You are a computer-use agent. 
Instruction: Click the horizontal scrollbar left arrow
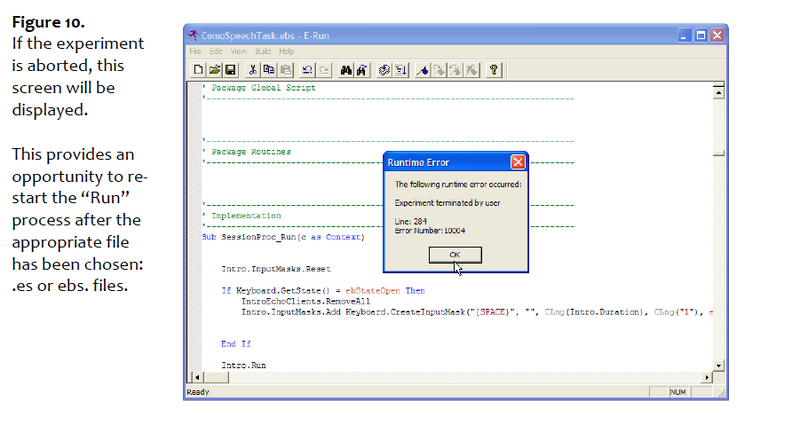(197, 378)
